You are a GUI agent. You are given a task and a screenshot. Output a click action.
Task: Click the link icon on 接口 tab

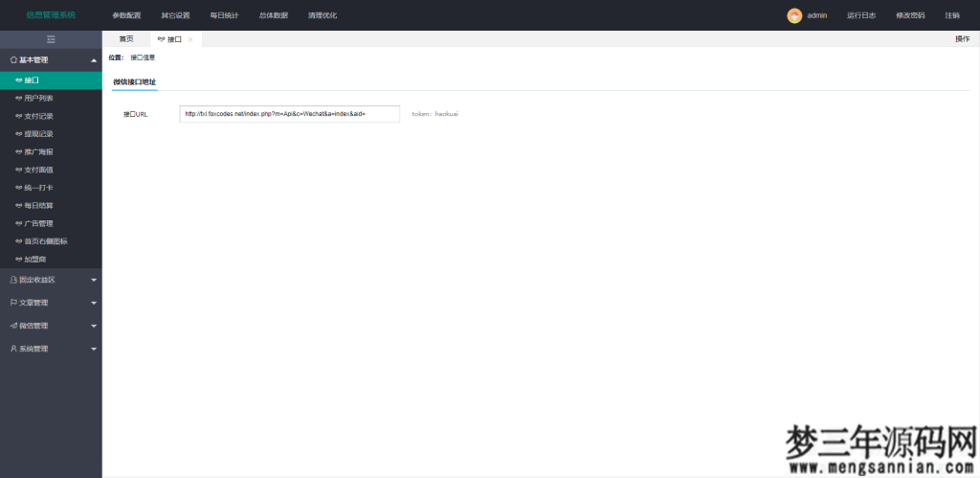(161, 39)
